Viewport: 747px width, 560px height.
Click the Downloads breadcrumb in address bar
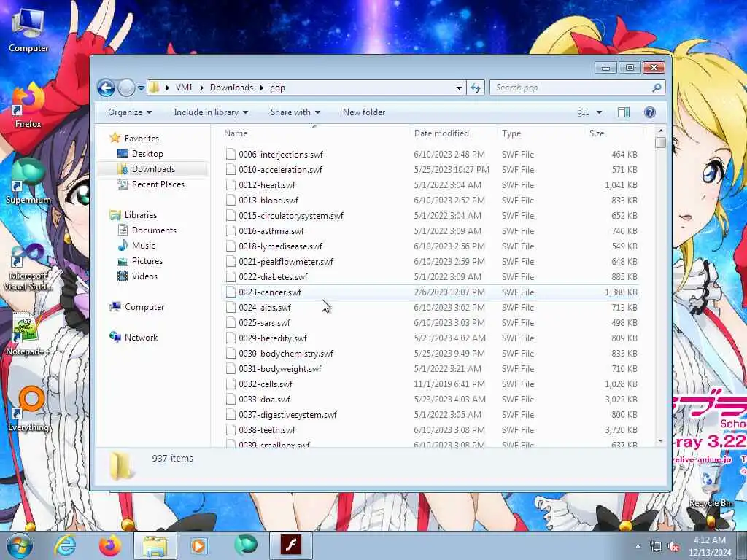point(231,87)
